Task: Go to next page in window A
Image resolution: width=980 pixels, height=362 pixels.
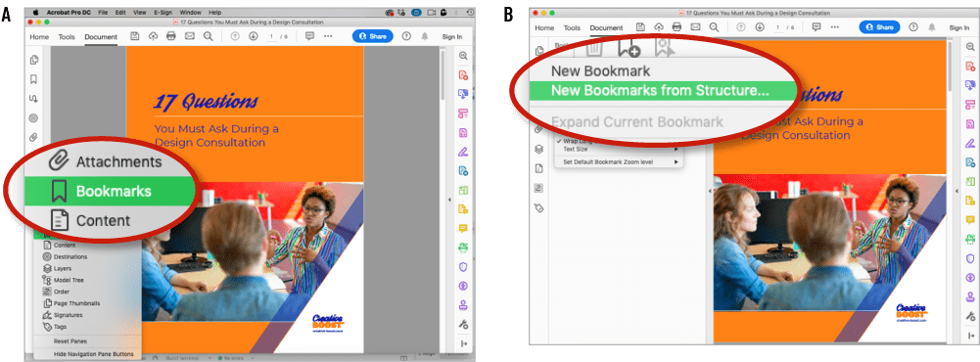Action: point(254,36)
